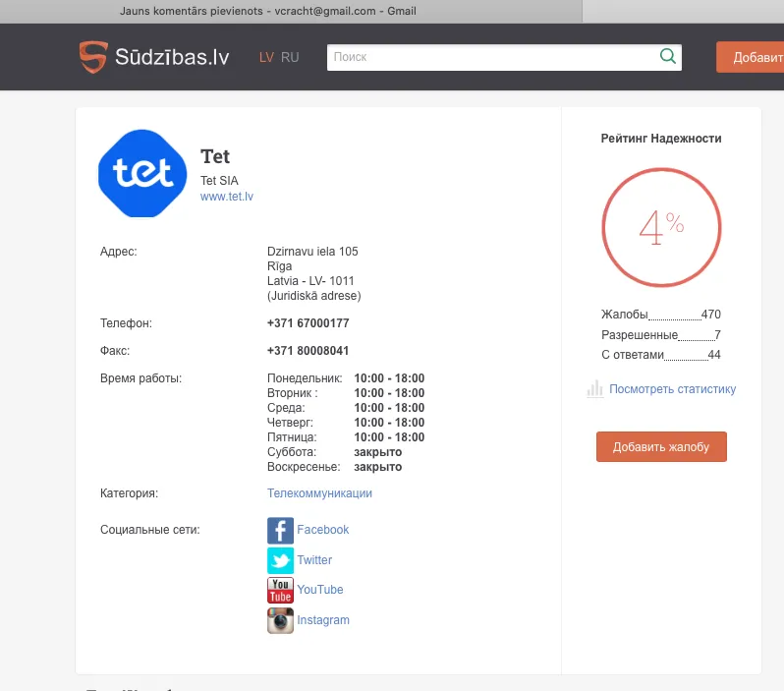
Task: Click the Пятница working hours row
Action: [346, 437]
